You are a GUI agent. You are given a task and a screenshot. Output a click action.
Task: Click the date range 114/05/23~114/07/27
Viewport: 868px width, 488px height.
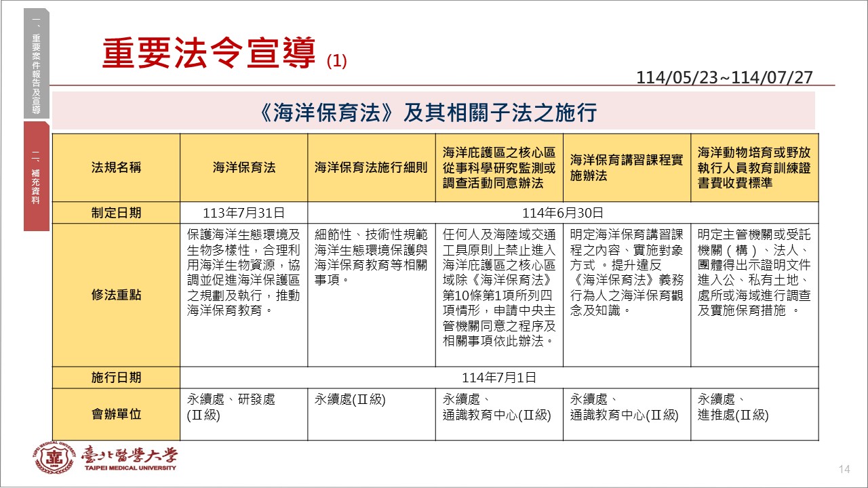725,77
